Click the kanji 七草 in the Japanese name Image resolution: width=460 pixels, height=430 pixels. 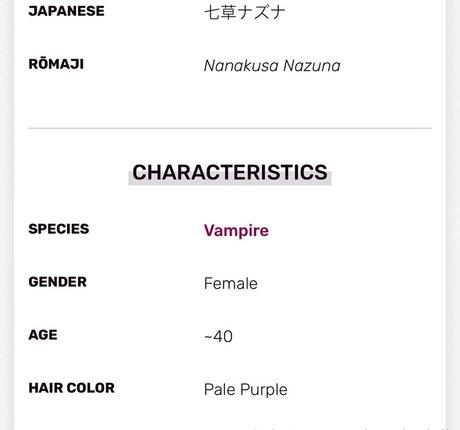point(220,13)
